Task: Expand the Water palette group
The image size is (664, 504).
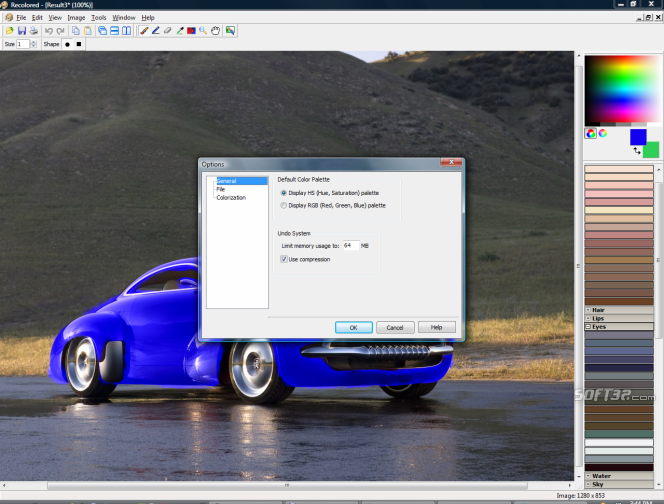Action: tap(588, 476)
